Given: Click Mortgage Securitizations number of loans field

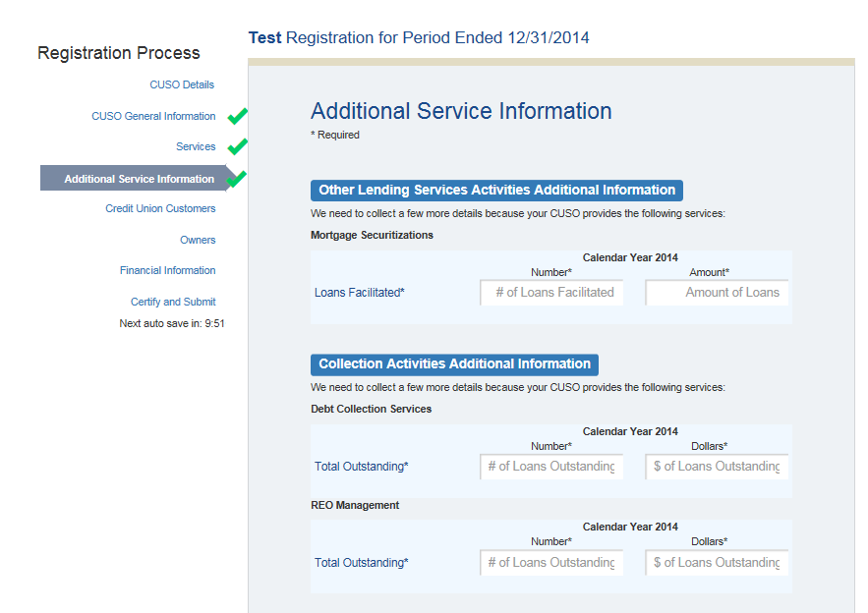Looking at the screenshot, I should tap(551, 292).
